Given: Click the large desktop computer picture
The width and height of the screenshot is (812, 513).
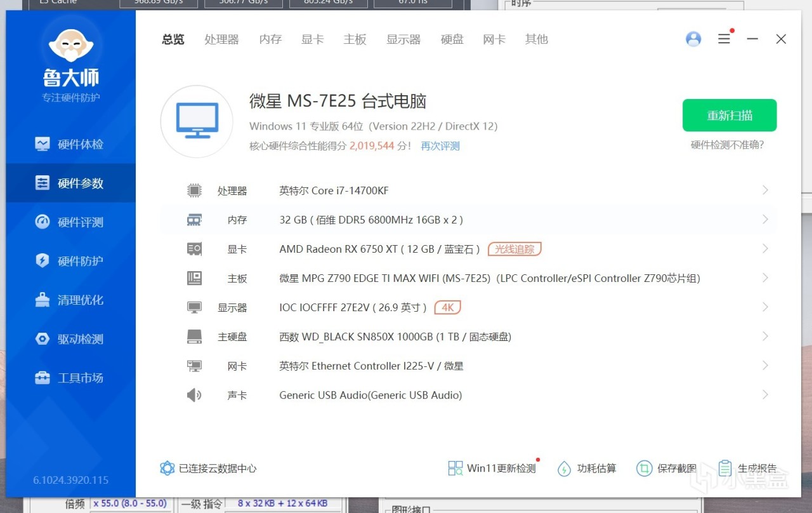Looking at the screenshot, I should [197, 121].
